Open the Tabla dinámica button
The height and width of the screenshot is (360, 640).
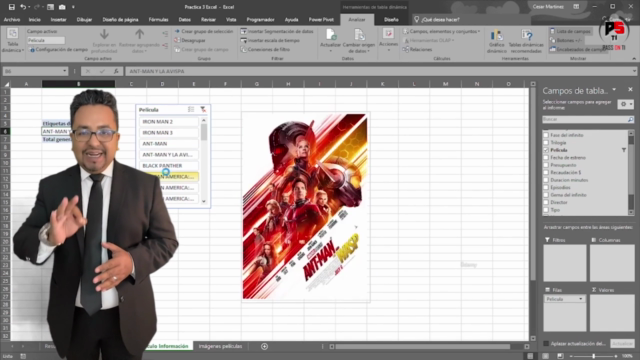[12, 41]
